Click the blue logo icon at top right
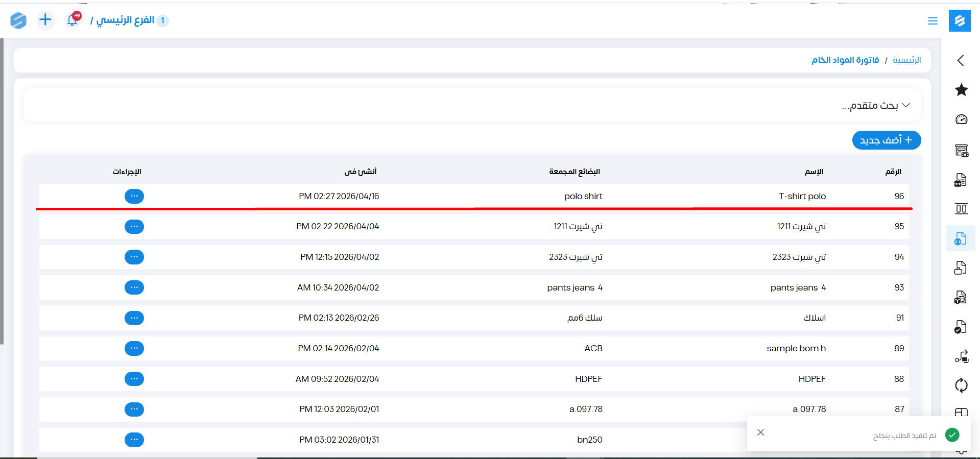Screen dimensions: 980x459 click(x=960, y=21)
